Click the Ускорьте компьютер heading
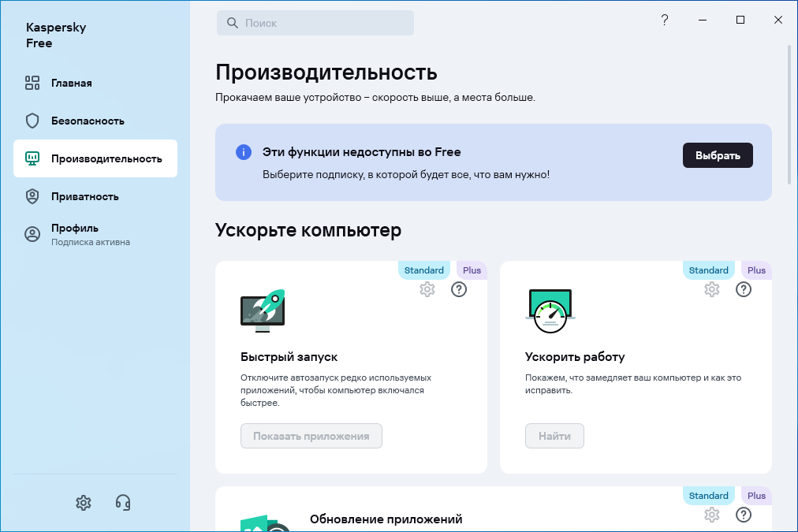 [x=308, y=230]
